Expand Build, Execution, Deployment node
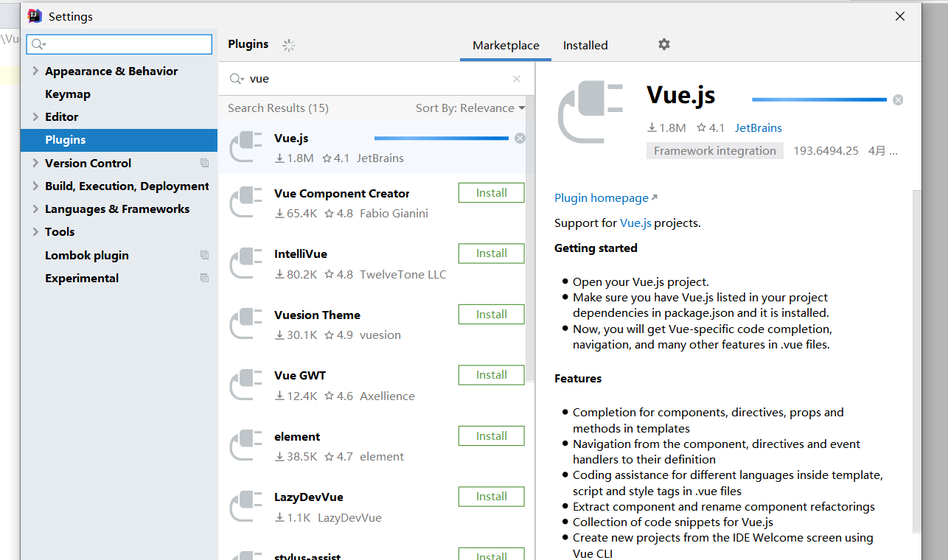Viewport: 948px width, 560px height. point(35,186)
